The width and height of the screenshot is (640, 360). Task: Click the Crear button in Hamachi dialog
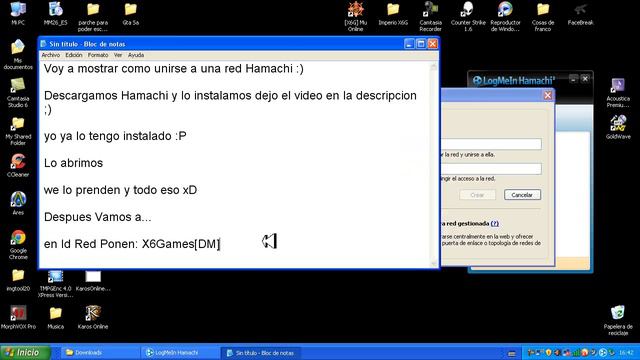[x=477, y=195]
